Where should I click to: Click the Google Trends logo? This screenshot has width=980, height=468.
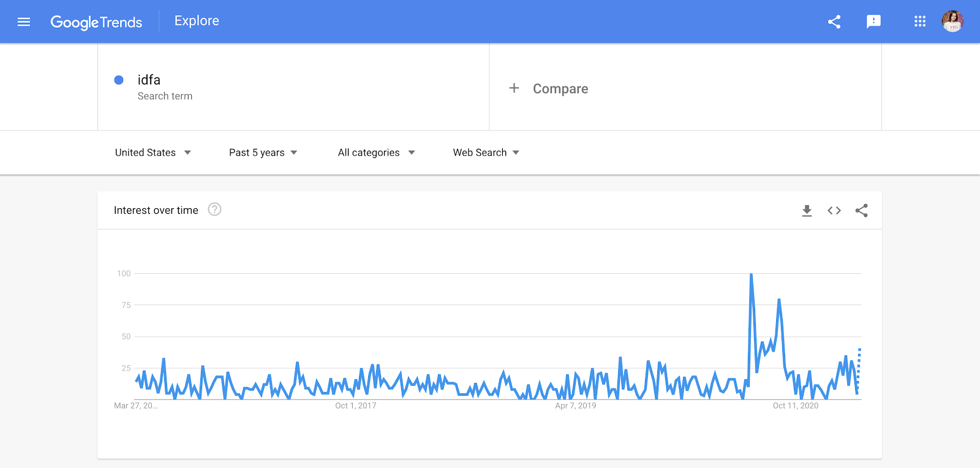tap(96, 23)
